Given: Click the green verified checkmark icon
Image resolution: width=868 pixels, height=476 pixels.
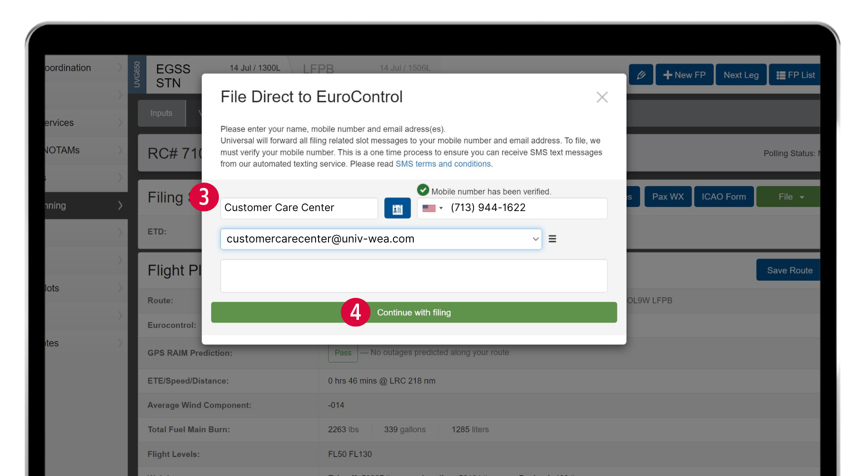Looking at the screenshot, I should pos(423,190).
